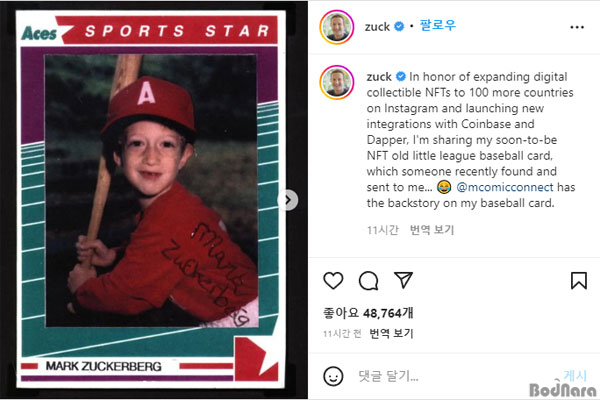The height and width of the screenshot is (400, 600).
Task: Translate caption with 번역 보기 under text
Action: click(432, 230)
